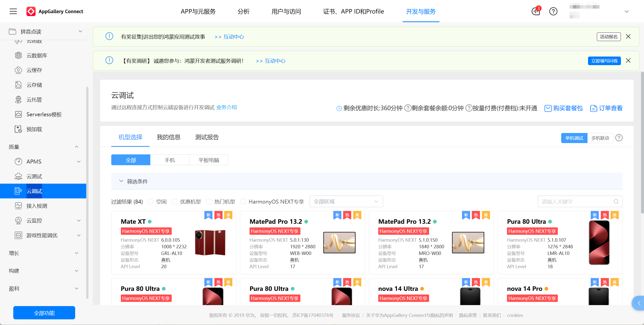
Task: Enable the 优惠机型 checkbox
Action: 175,201
